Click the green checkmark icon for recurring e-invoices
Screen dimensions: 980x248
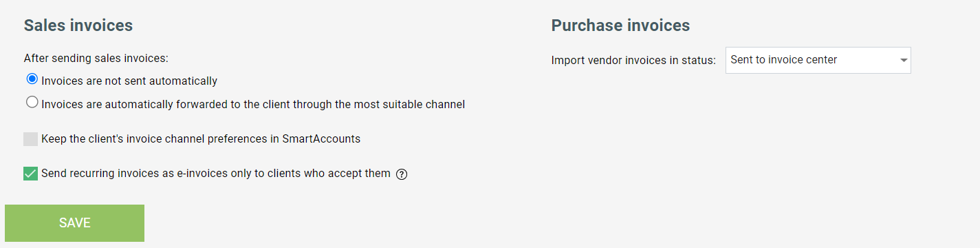(x=30, y=174)
